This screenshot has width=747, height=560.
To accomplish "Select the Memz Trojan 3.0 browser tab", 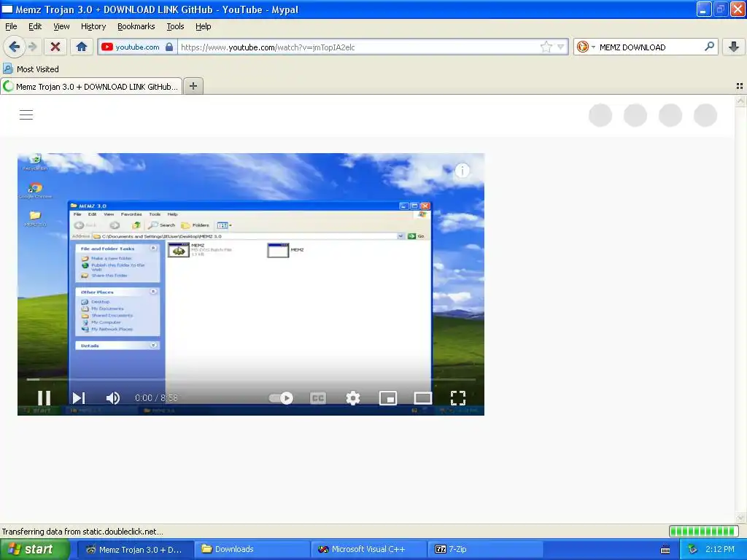I will coord(91,86).
